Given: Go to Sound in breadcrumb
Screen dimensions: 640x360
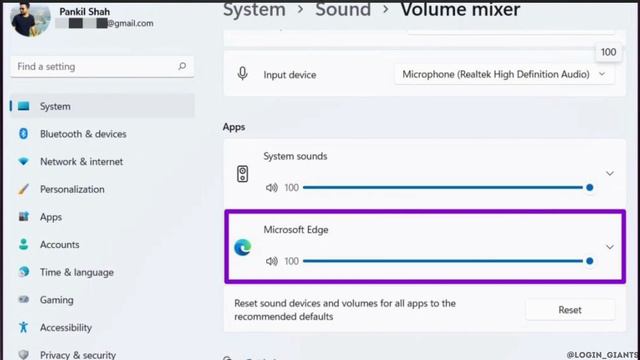Looking at the screenshot, I should [x=343, y=9].
